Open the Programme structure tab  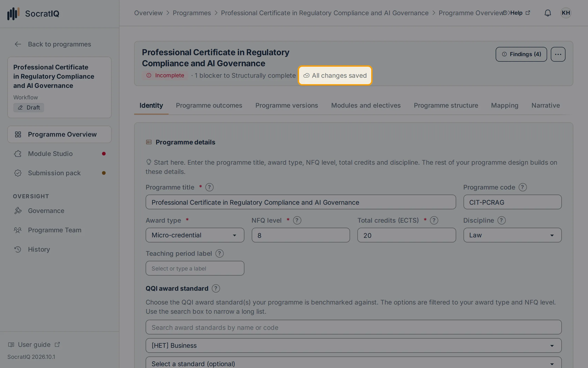click(446, 105)
